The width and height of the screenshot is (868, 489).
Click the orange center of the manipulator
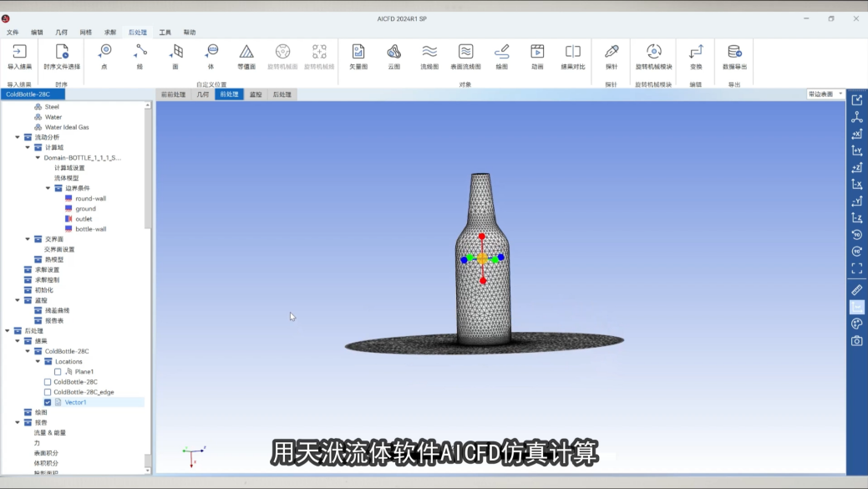pyautogui.click(x=482, y=258)
